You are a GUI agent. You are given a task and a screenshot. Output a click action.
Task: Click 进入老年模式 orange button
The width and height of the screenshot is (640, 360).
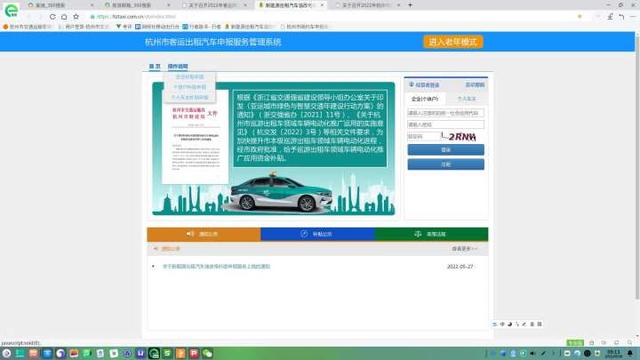453,42
